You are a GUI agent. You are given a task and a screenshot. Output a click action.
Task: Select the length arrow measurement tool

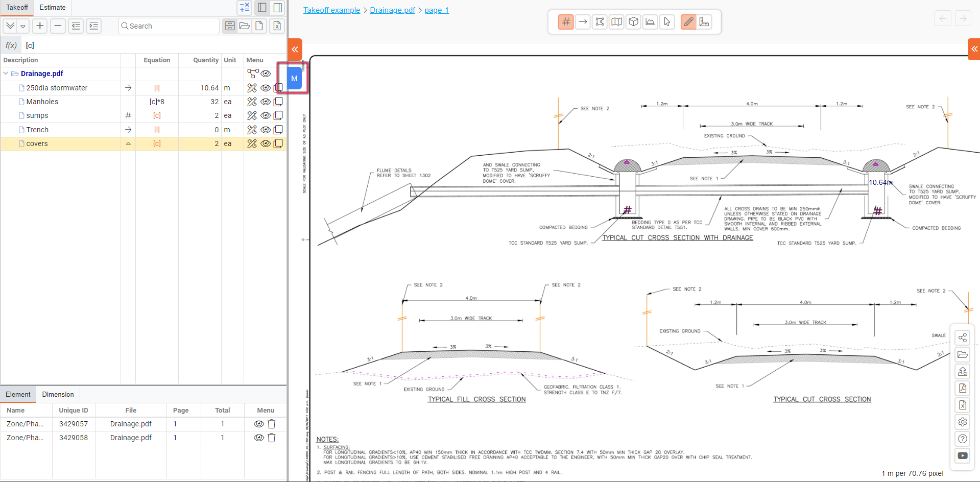coord(583,21)
